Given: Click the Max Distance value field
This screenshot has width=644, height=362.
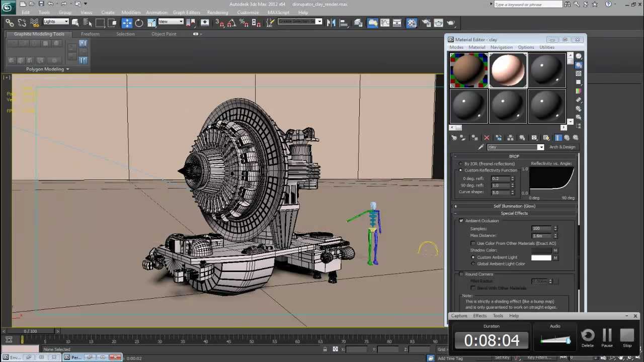Looking at the screenshot, I should [x=542, y=236].
